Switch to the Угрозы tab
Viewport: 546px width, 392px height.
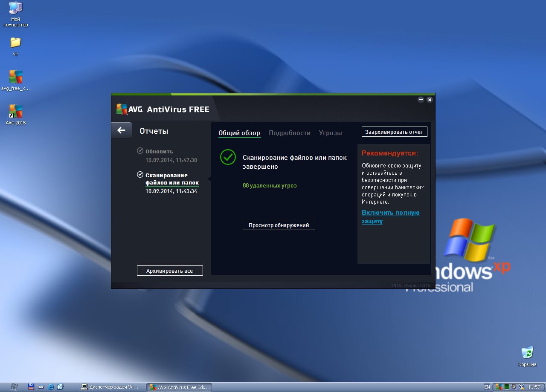[x=330, y=133]
